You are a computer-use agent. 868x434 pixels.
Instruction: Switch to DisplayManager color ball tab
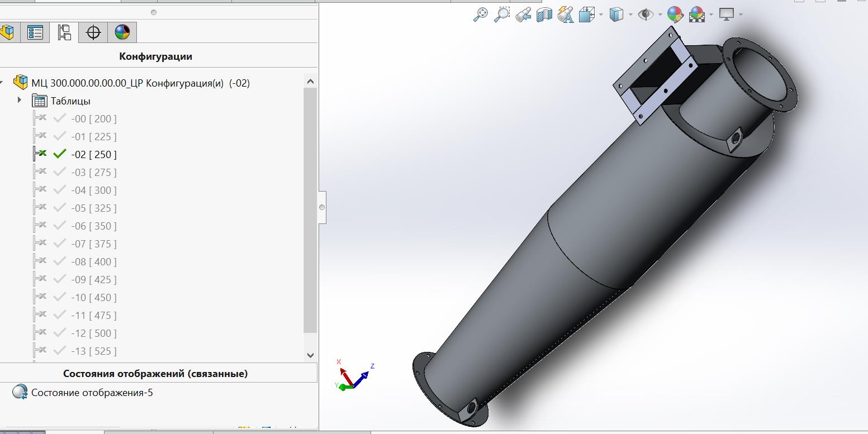click(x=122, y=32)
